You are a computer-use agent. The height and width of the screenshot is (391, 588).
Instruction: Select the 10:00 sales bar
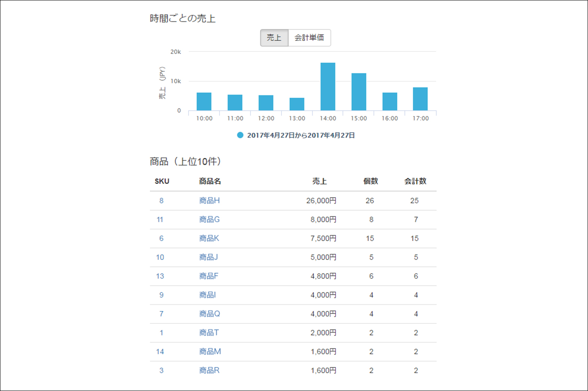(x=204, y=101)
